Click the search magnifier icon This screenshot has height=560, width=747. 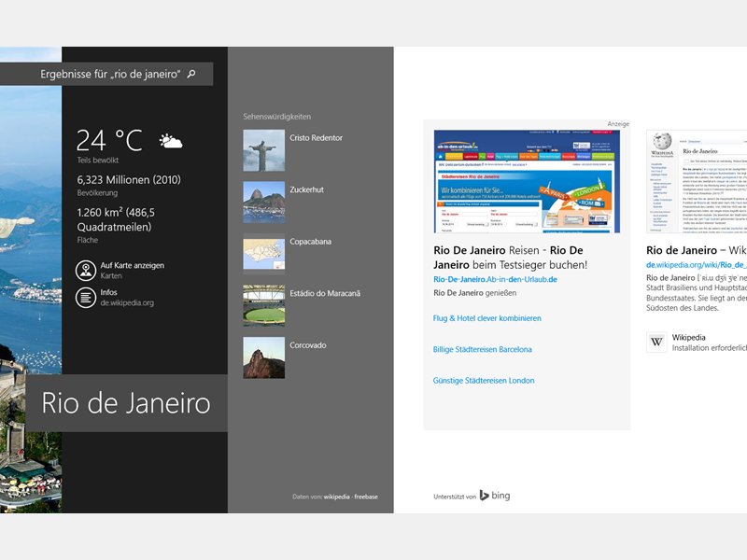coord(191,74)
